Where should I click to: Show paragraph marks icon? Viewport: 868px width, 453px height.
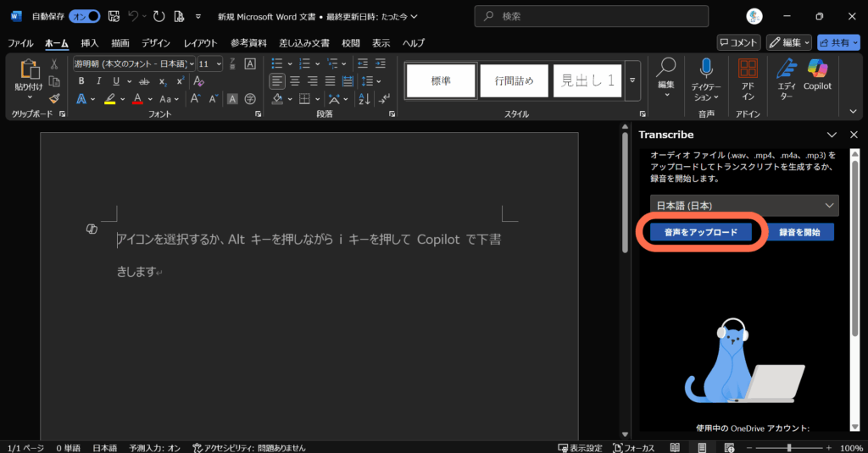[x=384, y=99]
